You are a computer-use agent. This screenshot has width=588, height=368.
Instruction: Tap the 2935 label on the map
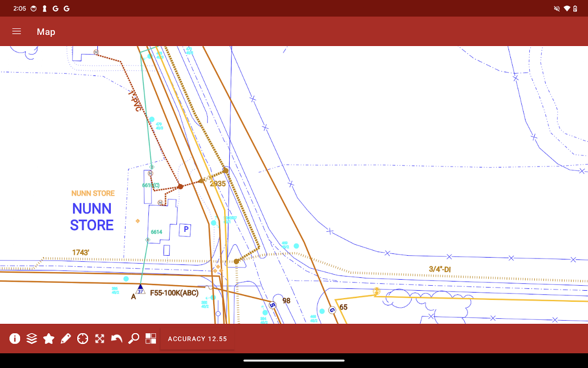pos(218,184)
